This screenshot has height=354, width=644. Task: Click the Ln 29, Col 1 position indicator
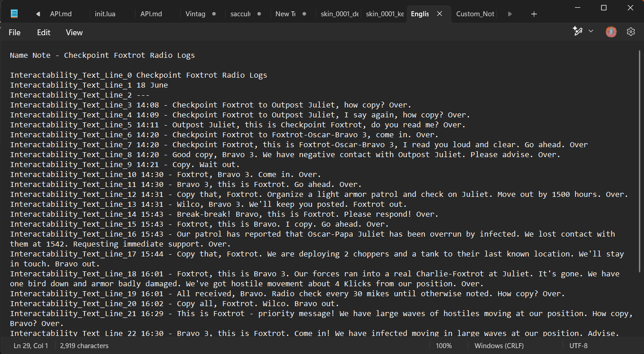[x=31, y=346]
